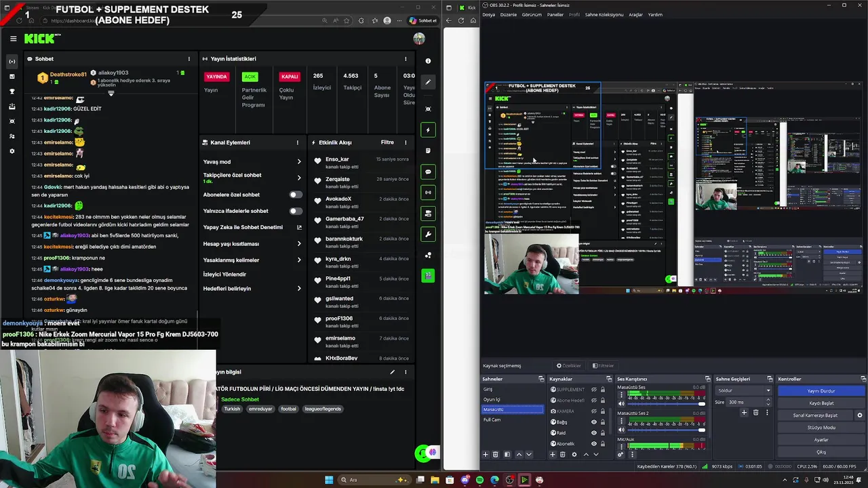Toggle Yalnızca ifadelerle sohbet switch

[296, 211]
